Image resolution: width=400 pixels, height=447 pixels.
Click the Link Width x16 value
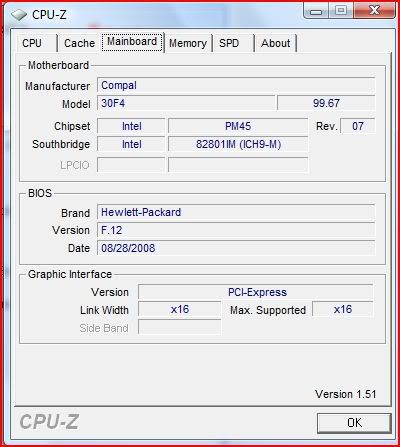coord(180,309)
